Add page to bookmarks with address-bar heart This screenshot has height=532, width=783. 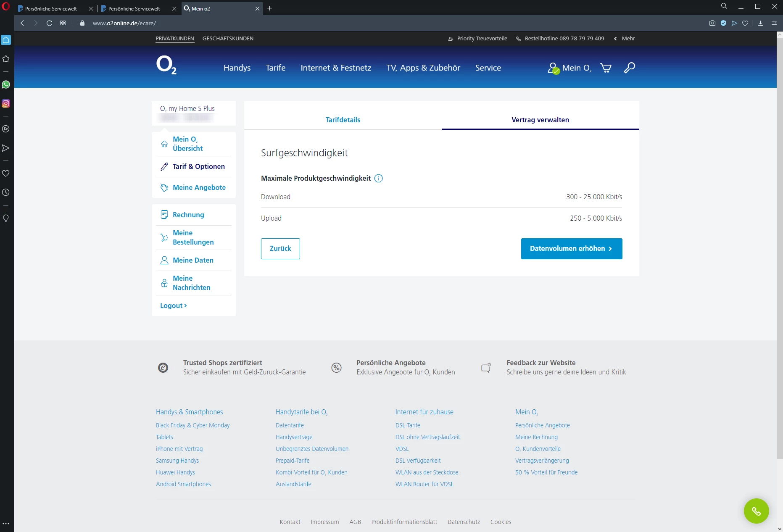point(745,23)
